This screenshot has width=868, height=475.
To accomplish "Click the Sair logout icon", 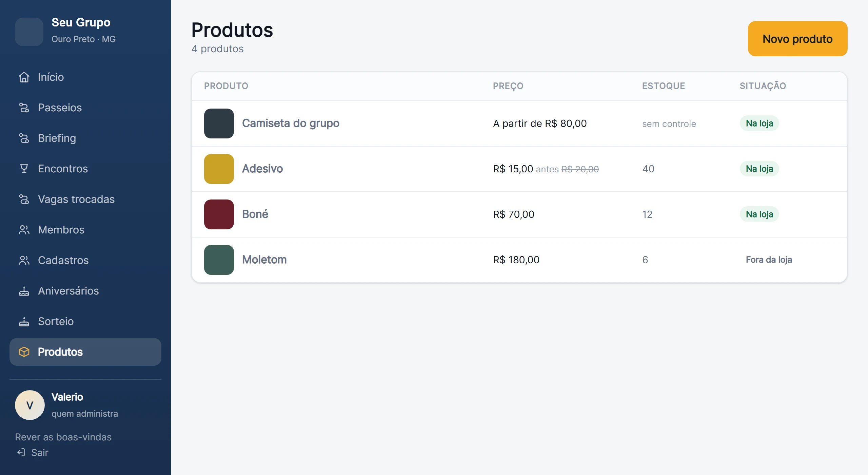I will [21, 452].
